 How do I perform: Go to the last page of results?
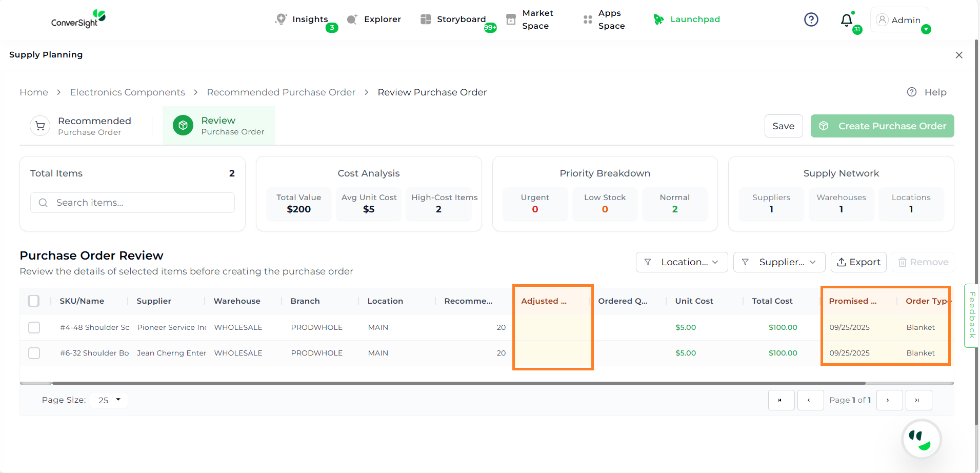(918, 400)
